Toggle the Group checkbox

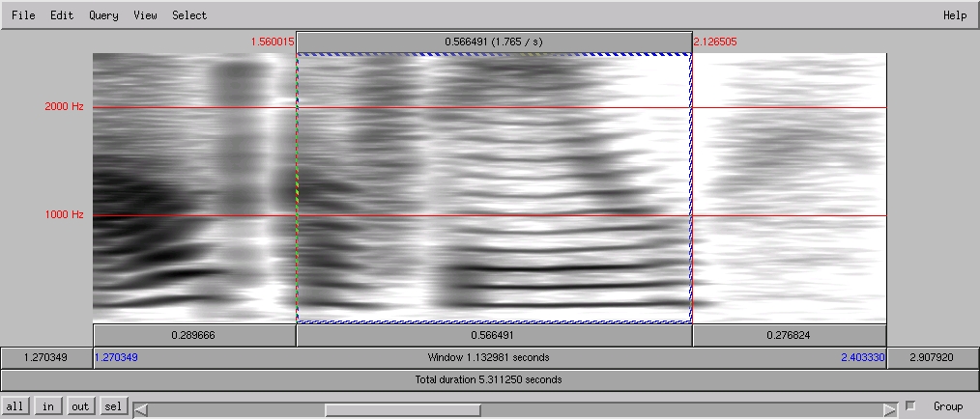910,405
